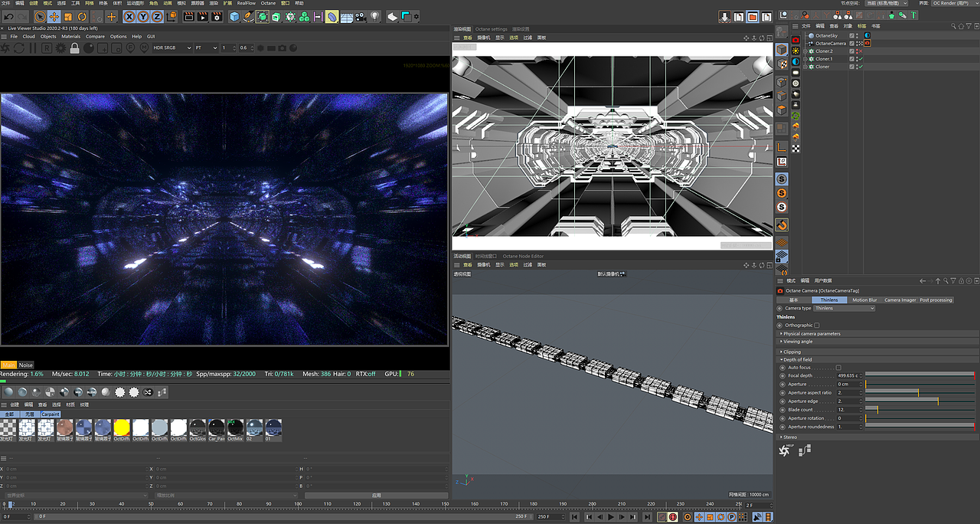Viewport: 980px width, 524px height.
Task: Activate the Live Selection tool
Action: coord(40,16)
